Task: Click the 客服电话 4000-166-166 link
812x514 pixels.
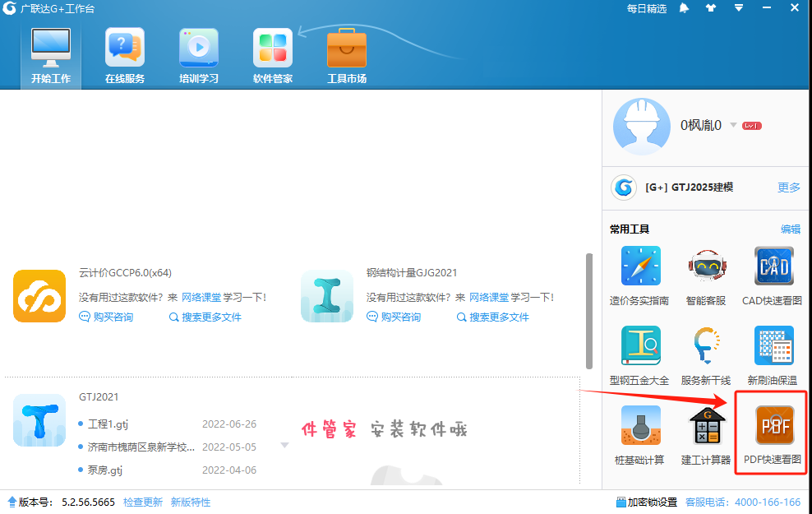Action: pos(743,502)
